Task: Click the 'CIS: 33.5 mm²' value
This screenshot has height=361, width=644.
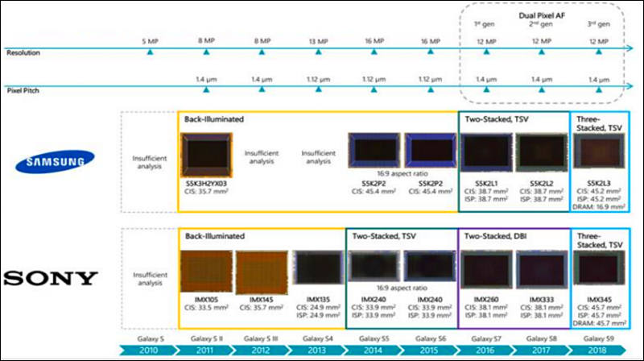Action: (x=206, y=308)
